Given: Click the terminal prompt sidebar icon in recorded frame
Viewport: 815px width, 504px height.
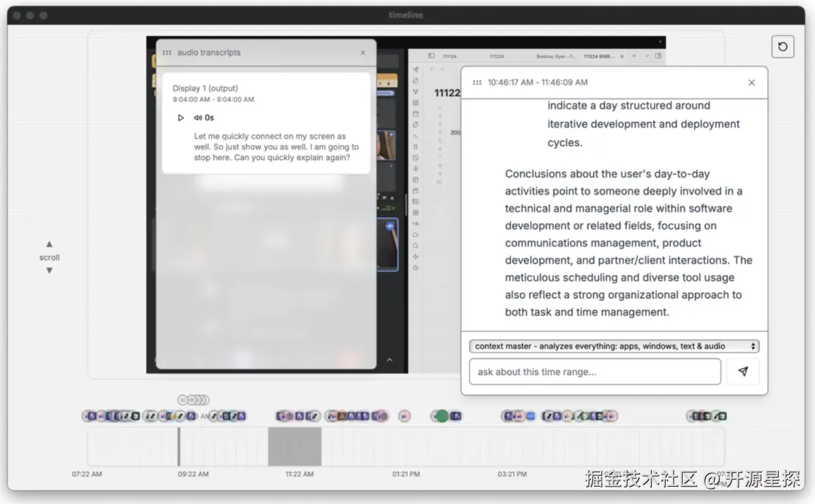Looking at the screenshot, I should [415, 136].
